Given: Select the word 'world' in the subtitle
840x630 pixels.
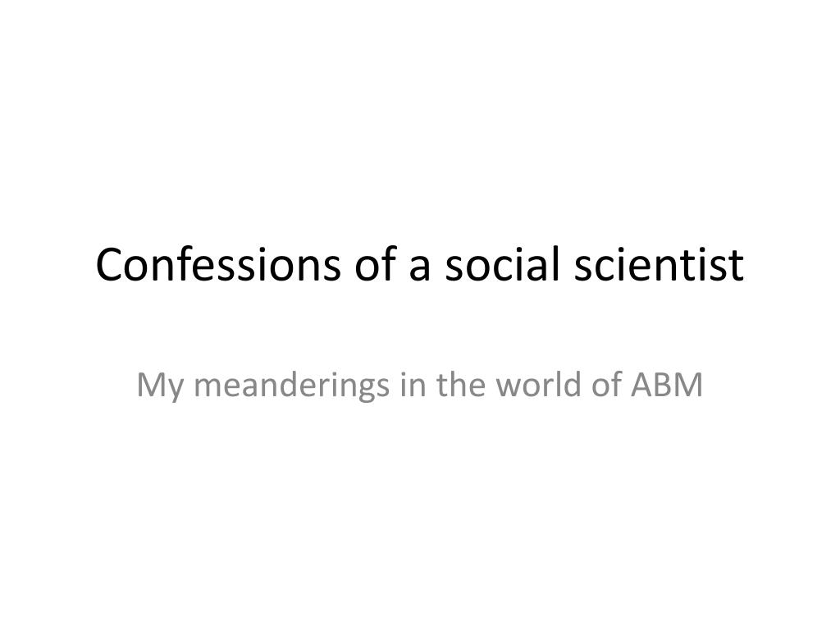Looking at the screenshot, I should tap(538, 384).
